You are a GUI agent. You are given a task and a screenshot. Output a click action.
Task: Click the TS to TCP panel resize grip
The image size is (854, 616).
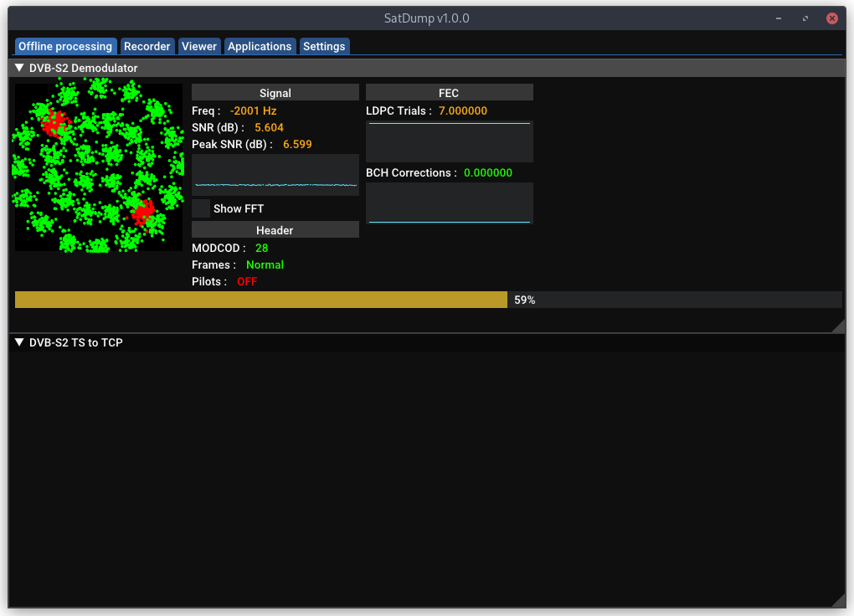pyautogui.click(x=838, y=600)
